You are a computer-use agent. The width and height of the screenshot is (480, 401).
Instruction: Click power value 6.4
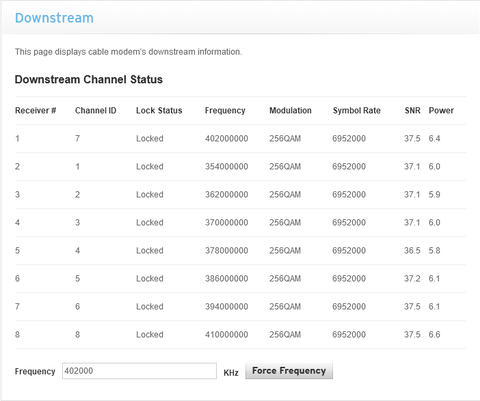coord(434,138)
